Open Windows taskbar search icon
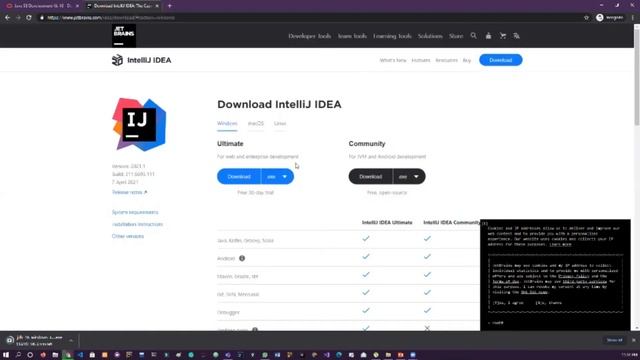640x360 pixels. click(18, 355)
